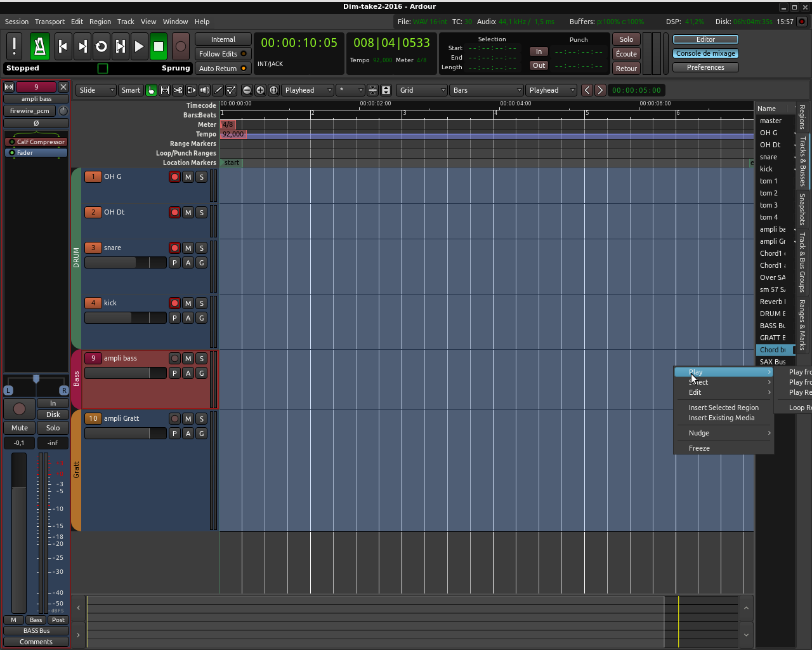The height and width of the screenshot is (650, 812).
Task: Select the Draw pencil tool
Action: pyautogui.click(x=218, y=90)
